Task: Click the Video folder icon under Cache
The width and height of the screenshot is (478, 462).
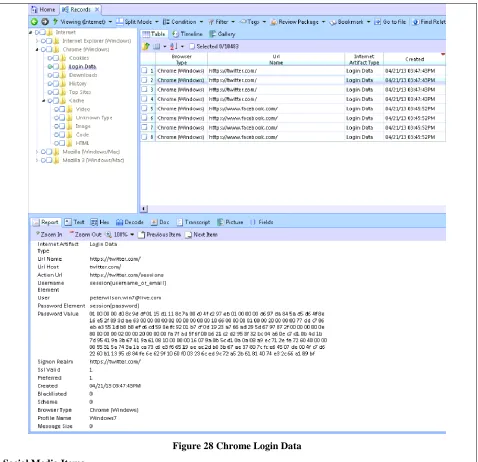Action: [x=70, y=109]
